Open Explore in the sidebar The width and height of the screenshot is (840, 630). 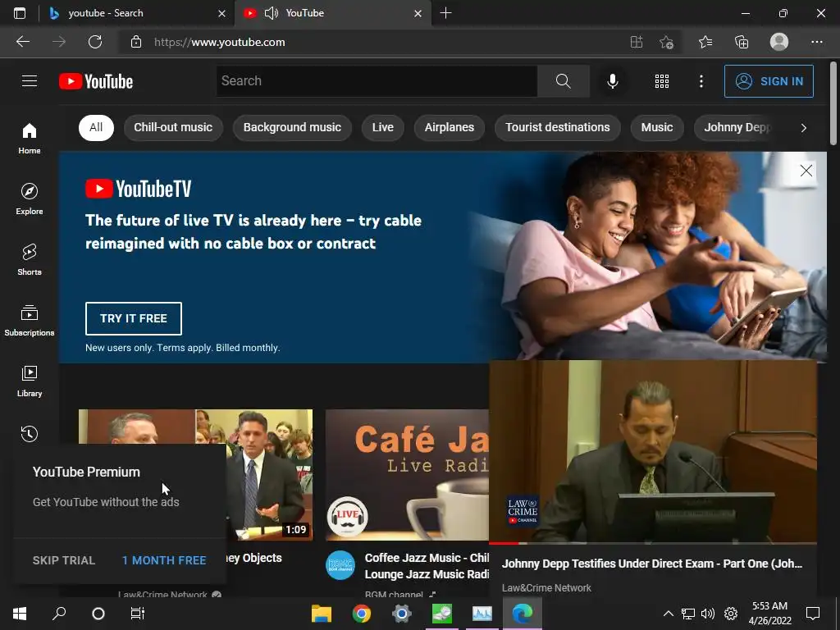(x=30, y=199)
